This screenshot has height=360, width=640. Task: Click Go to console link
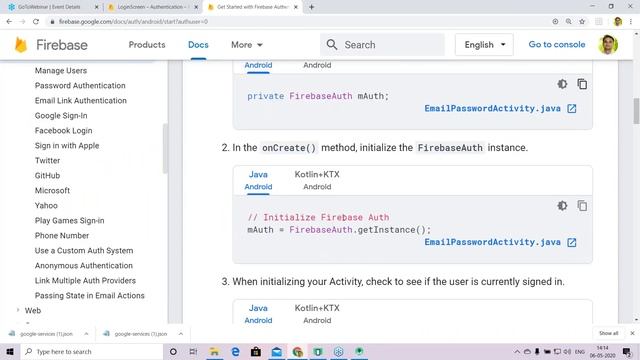click(x=557, y=44)
